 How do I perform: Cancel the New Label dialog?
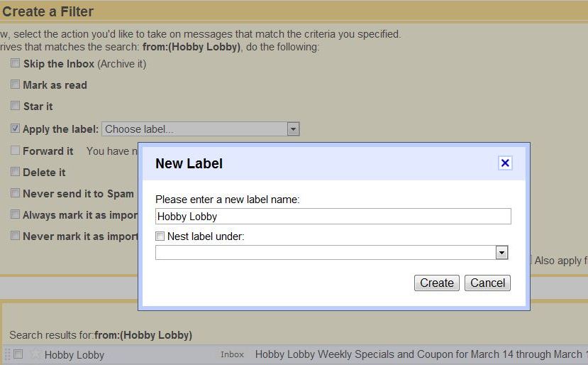487,283
